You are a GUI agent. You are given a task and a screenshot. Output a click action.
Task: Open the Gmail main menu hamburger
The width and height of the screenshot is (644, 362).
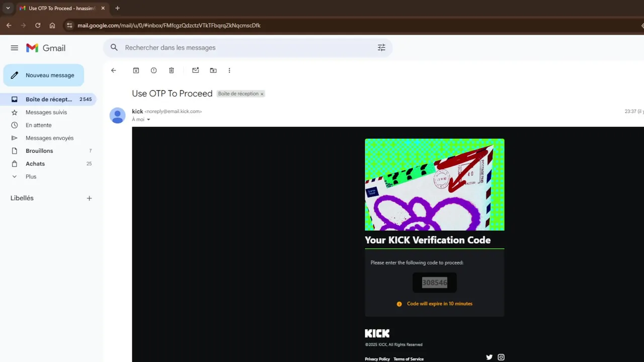(x=15, y=48)
